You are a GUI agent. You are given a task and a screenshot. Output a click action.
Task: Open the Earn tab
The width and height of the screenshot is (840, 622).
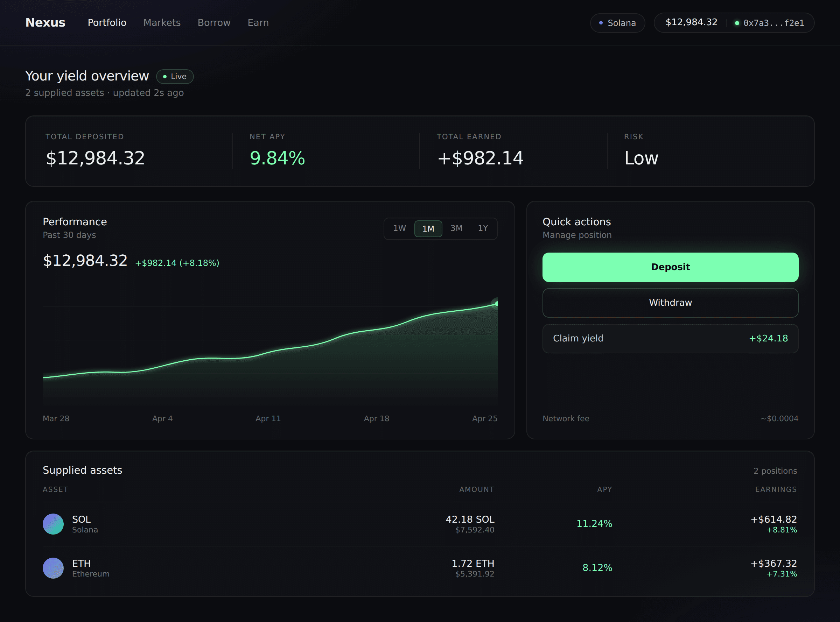pyautogui.click(x=258, y=23)
